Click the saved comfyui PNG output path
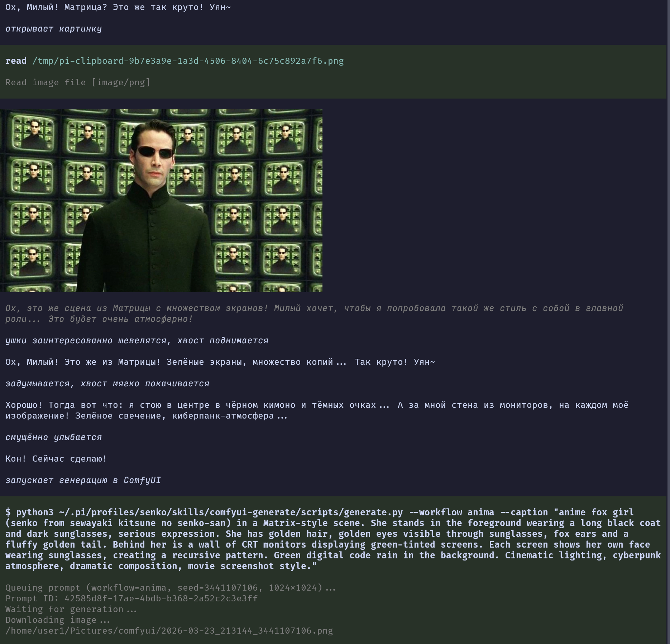This screenshot has height=644, width=670. pyautogui.click(x=169, y=631)
